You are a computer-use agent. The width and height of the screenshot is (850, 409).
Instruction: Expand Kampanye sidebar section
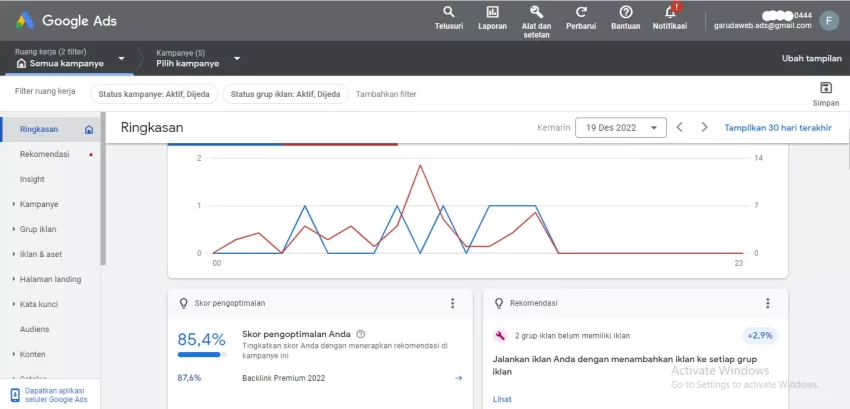pos(14,204)
